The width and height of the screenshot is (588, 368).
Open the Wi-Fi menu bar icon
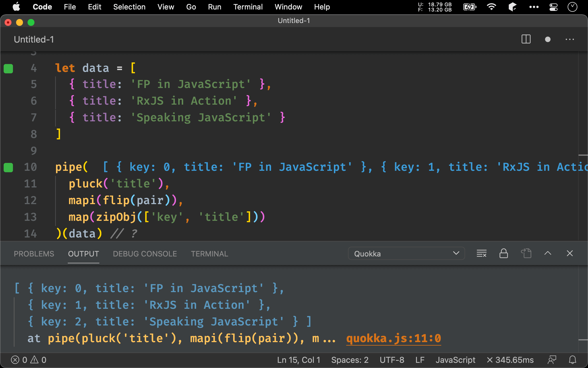(492, 7)
